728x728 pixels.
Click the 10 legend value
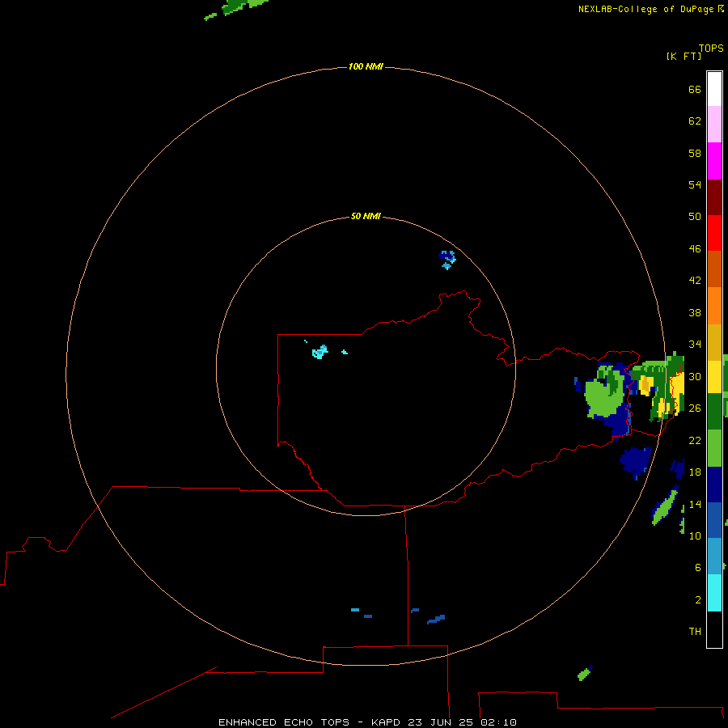pyautogui.click(x=695, y=535)
